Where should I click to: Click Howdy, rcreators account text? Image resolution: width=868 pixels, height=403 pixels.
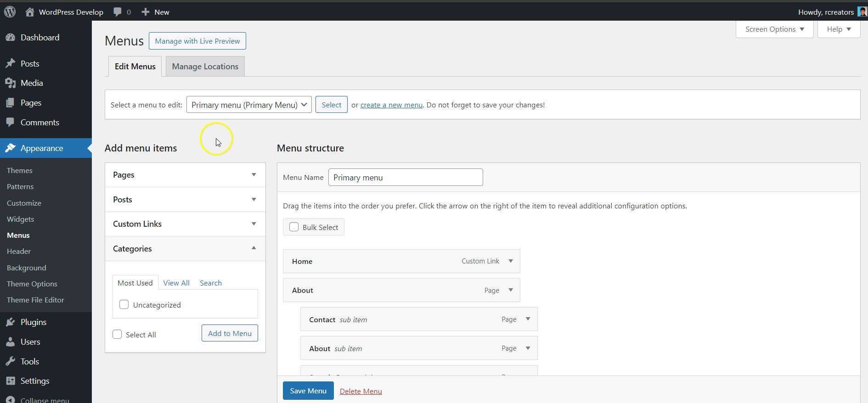[x=826, y=12]
